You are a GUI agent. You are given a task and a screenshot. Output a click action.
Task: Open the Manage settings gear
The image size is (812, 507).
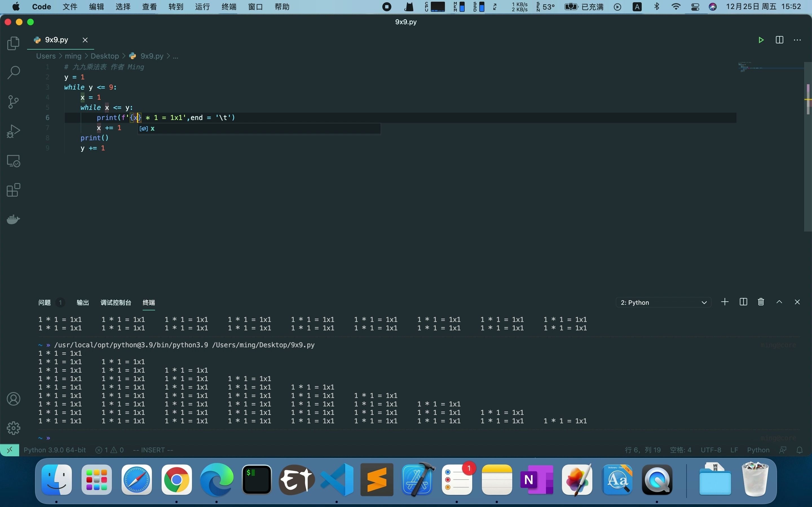14,428
